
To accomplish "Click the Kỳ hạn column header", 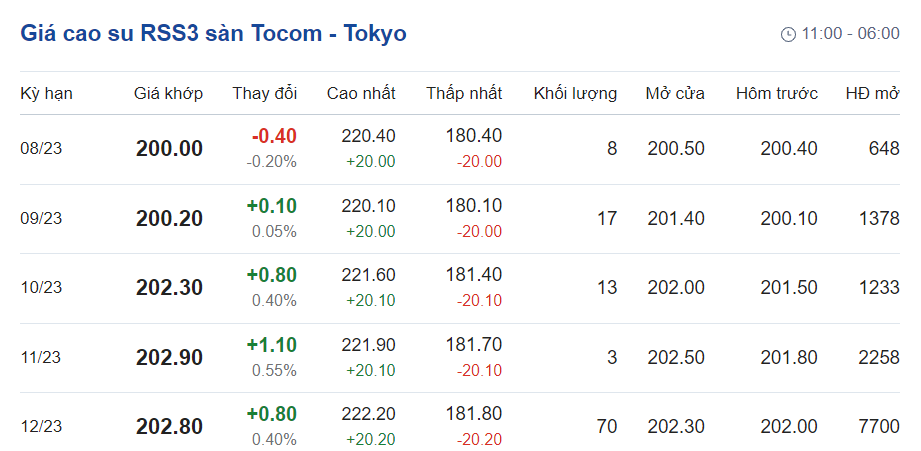I will [46, 94].
